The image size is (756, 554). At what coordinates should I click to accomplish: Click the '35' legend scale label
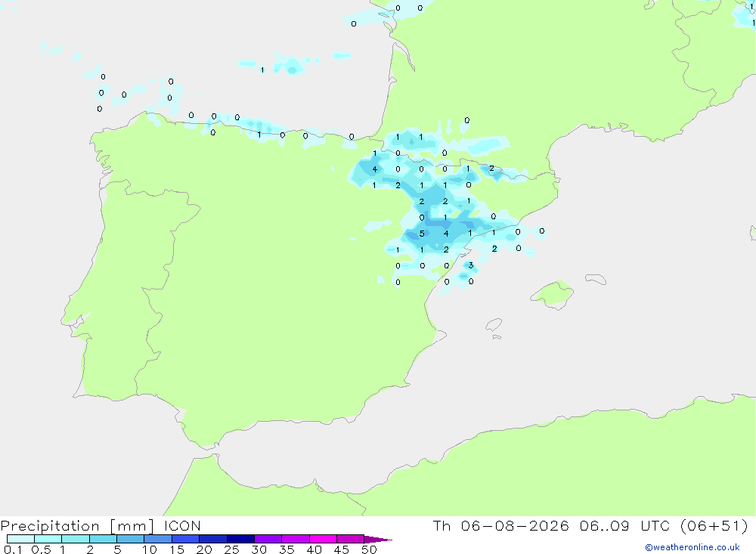[287, 549]
